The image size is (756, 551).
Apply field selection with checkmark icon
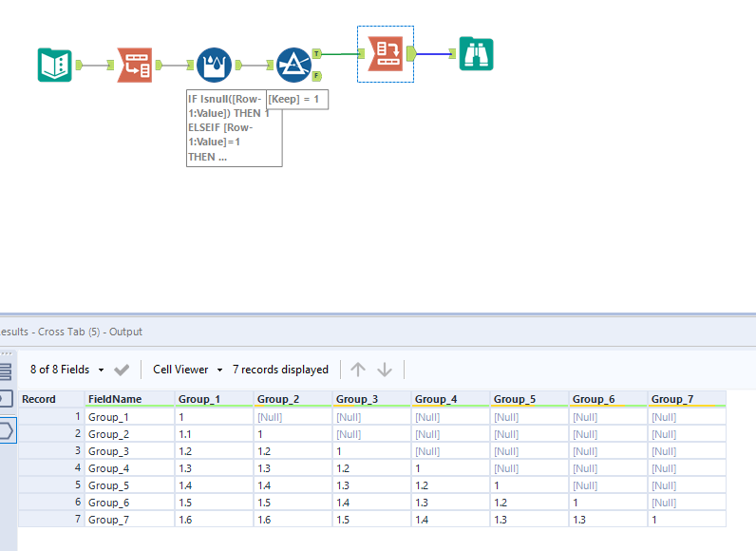pyautogui.click(x=122, y=370)
